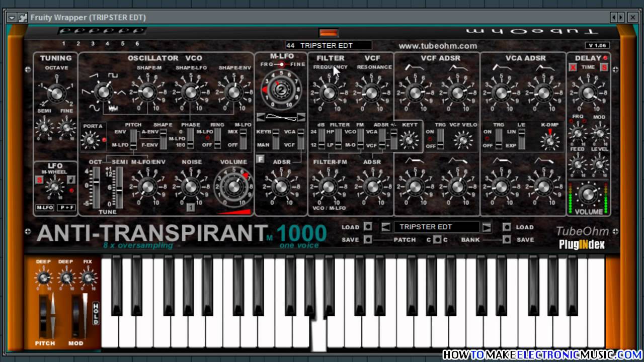Click the noise 1 button
The width and height of the screenshot is (644, 362).
pos(190,207)
